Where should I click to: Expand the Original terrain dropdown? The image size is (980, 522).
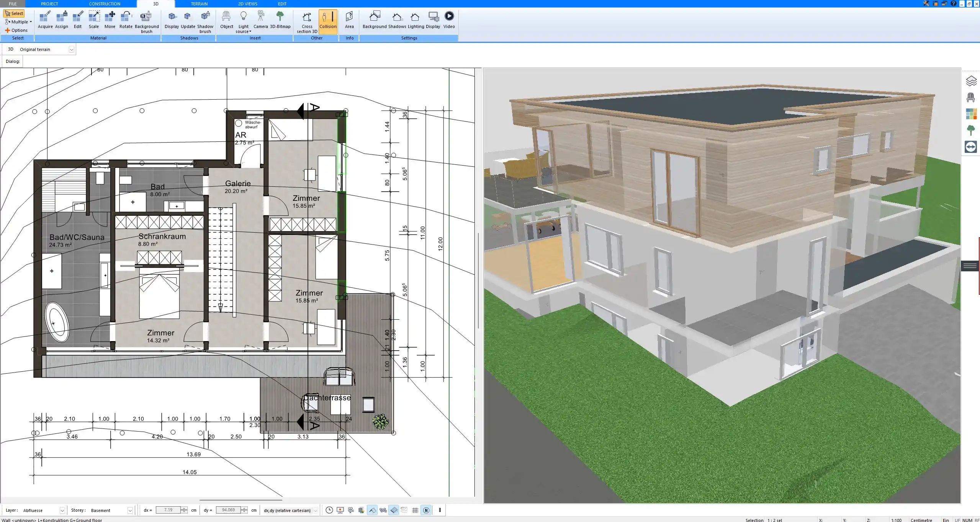pos(71,49)
